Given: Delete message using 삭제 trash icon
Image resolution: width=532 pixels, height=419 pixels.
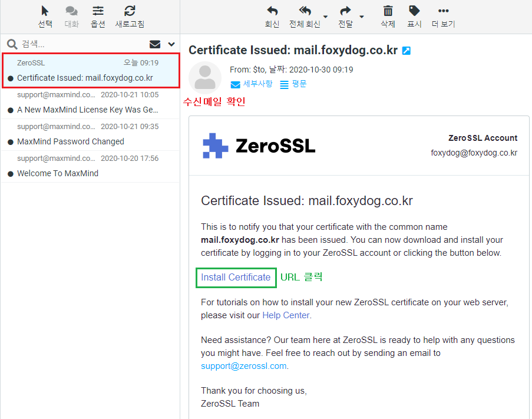Looking at the screenshot, I should point(388,11).
